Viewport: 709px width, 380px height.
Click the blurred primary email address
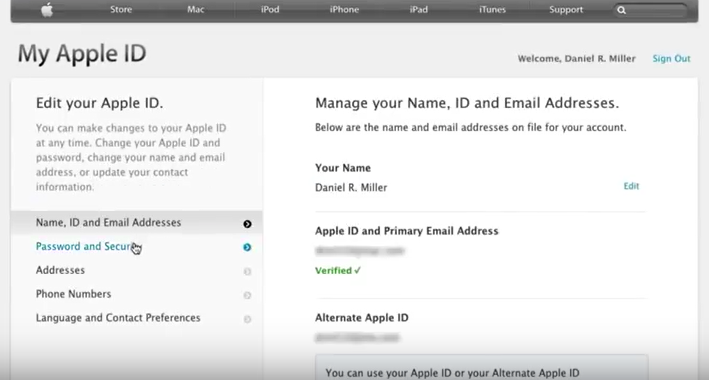point(359,251)
